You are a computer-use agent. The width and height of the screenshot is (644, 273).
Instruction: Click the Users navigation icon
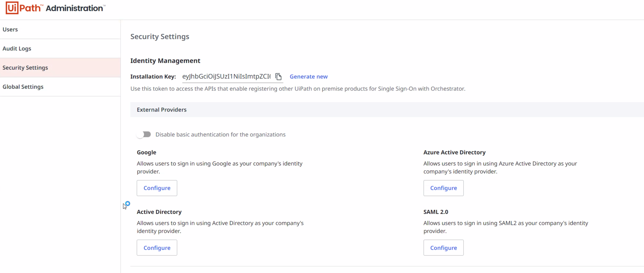[x=10, y=29]
